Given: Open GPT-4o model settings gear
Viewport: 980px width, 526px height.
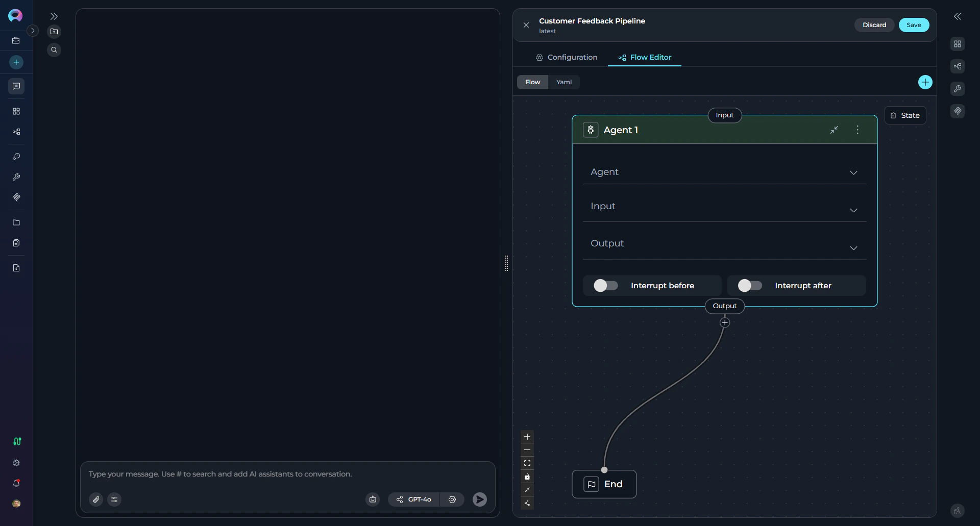Looking at the screenshot, I should [452, 499].
